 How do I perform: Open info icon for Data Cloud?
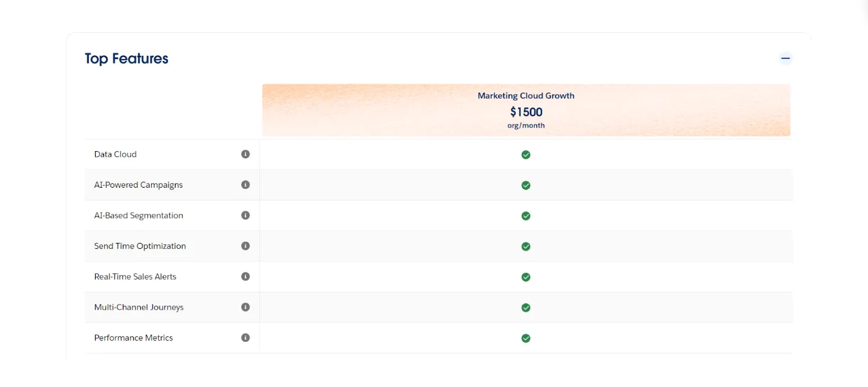pyautogui.click(x=245, y=154)
